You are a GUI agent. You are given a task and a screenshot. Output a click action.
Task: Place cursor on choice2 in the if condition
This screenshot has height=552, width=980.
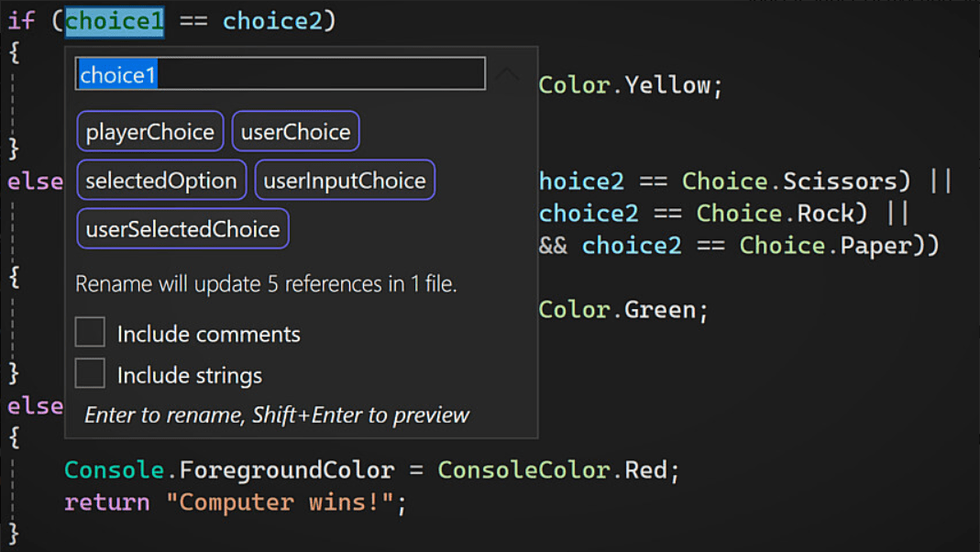[x=278, y=20]
